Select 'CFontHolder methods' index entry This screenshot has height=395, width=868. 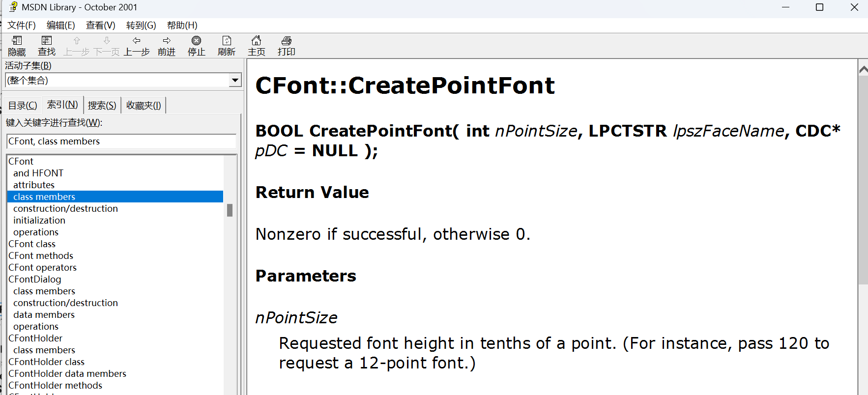[56, 385]
